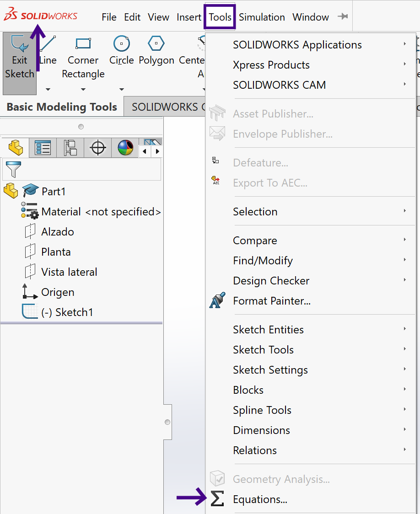Viewport: 420px width, 514px height.
Task: Open Spline Tools submenu
Action: [x=311, y=410]
